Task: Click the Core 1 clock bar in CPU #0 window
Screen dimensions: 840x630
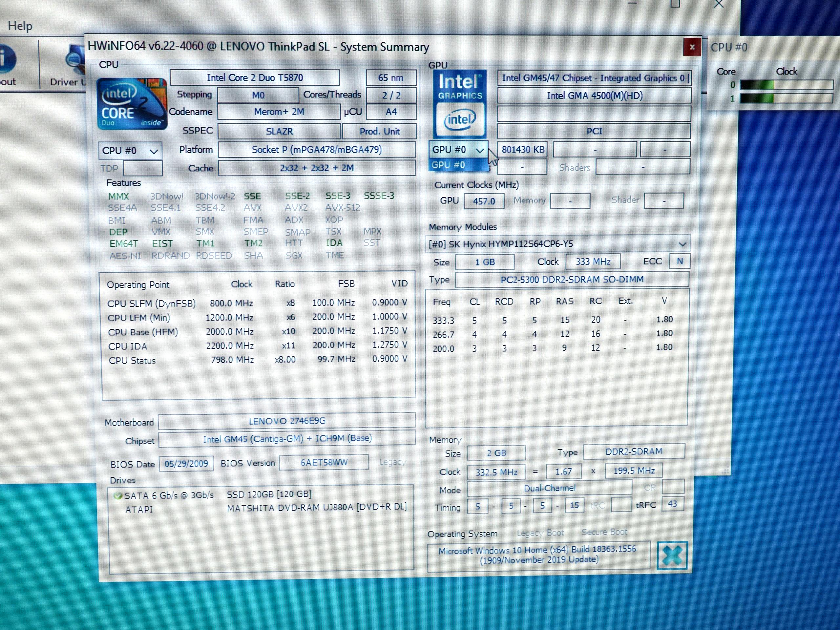Action: point(787,98)
